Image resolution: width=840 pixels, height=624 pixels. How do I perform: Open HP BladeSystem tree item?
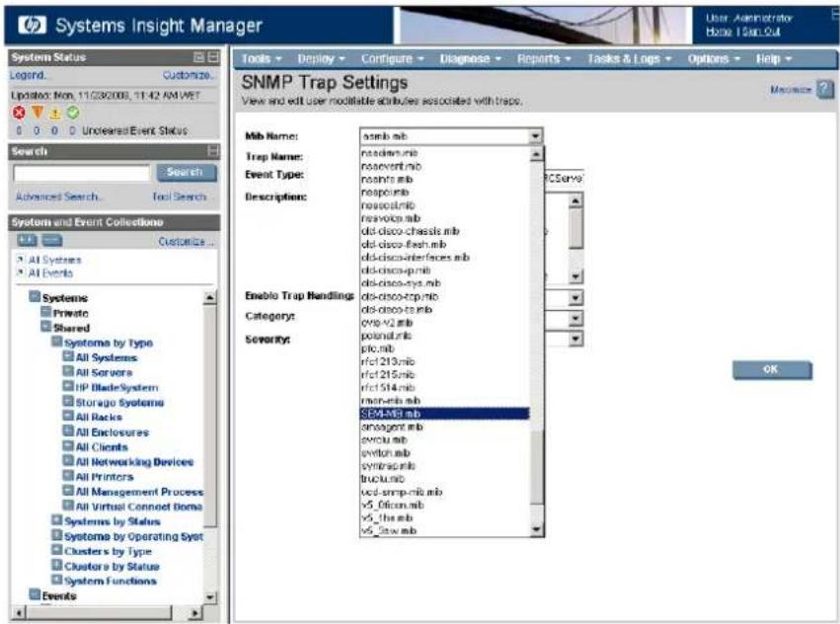point(116,387)
